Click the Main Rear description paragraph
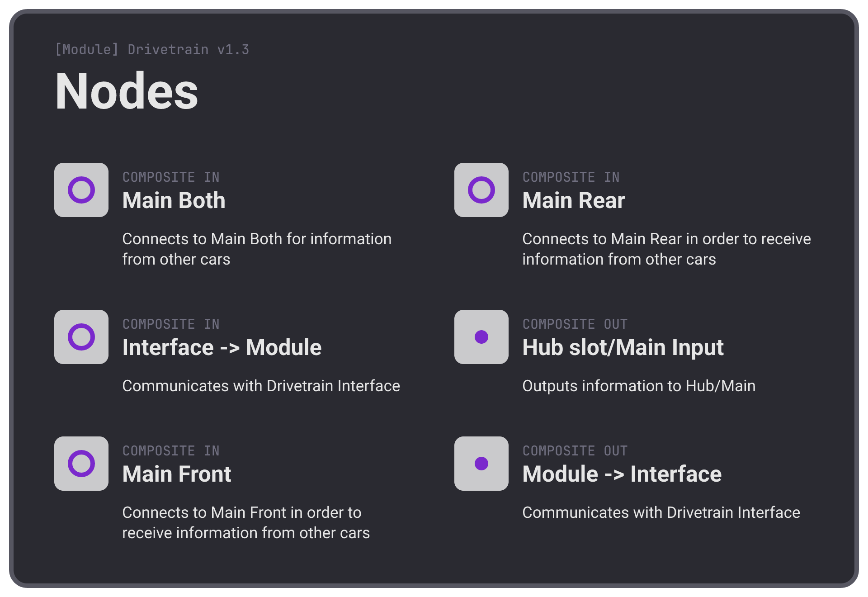The height and width of the screenshot is (597, 868). [x=666, y=249]
